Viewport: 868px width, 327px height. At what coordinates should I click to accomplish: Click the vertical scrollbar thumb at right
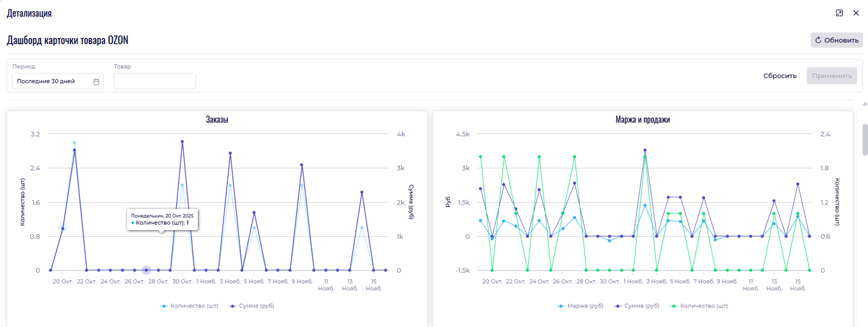pyautogui.click(x=865, y=139)
